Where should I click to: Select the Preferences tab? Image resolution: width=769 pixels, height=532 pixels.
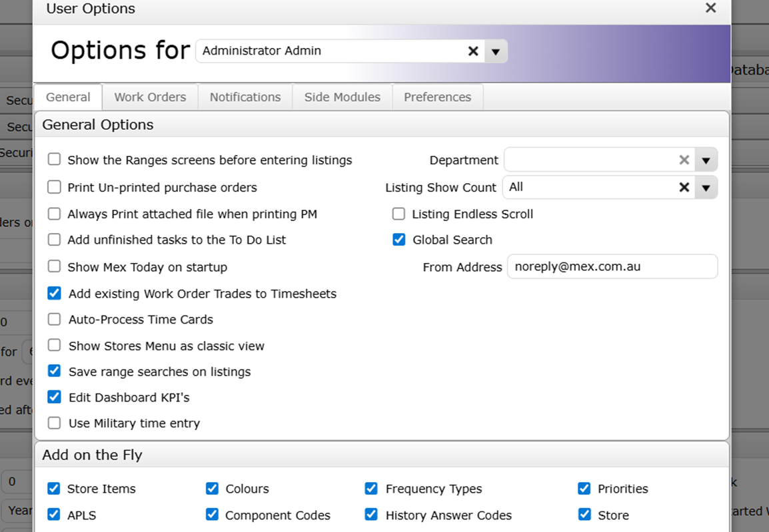[x=437, y=97]
